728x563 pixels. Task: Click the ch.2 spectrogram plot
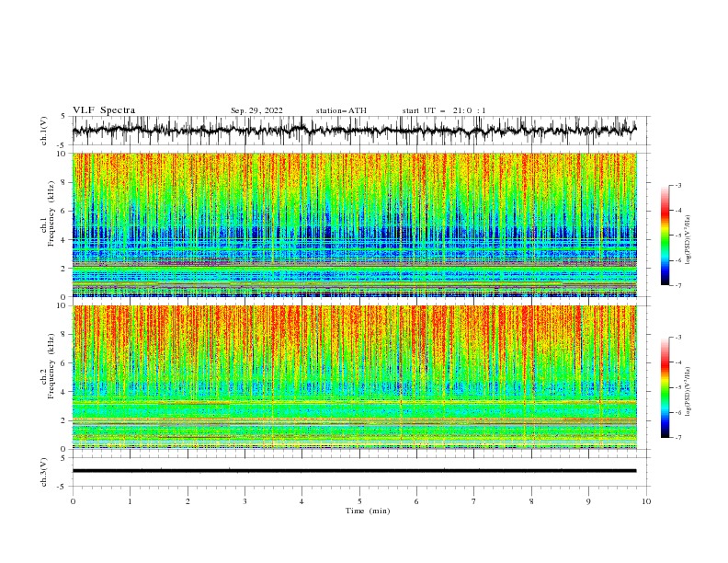pyautogui.click(x=355, y=377)
